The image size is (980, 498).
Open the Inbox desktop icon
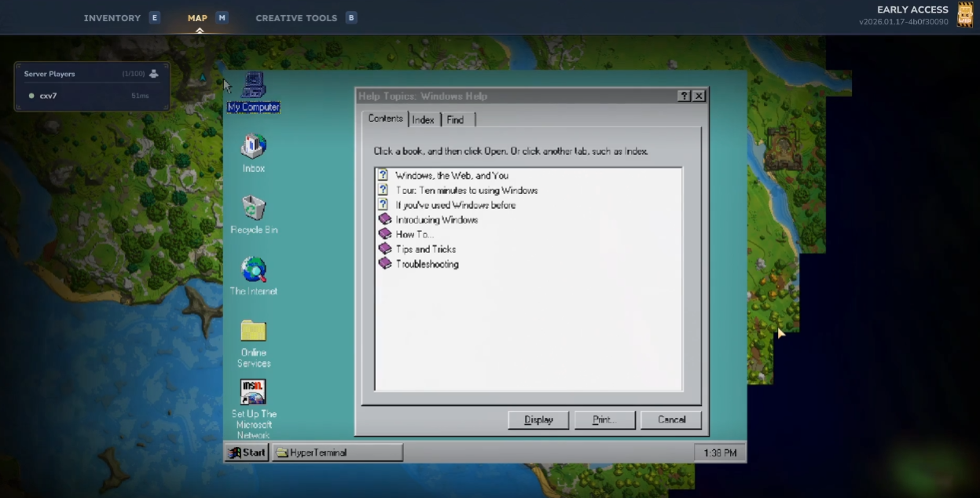pos(253,146)
